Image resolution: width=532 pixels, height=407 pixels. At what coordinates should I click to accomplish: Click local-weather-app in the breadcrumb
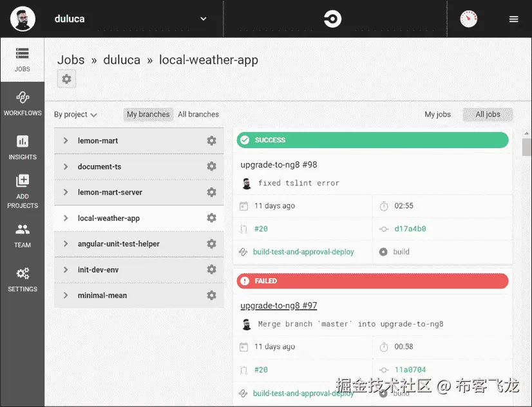(x=209, y=60)
